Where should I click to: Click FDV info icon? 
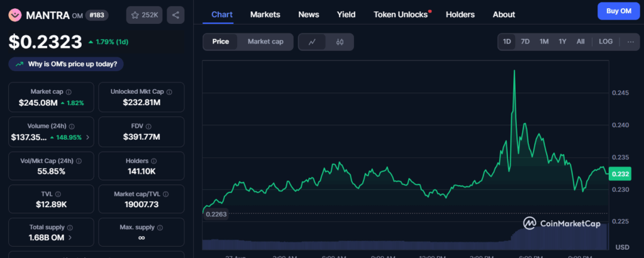tap(148, 126)
